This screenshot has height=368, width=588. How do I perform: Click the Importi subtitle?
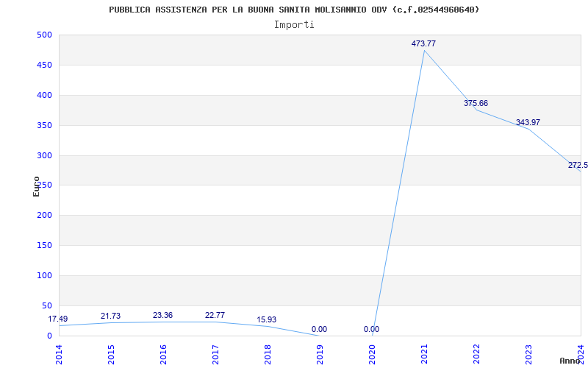point(294,25)
